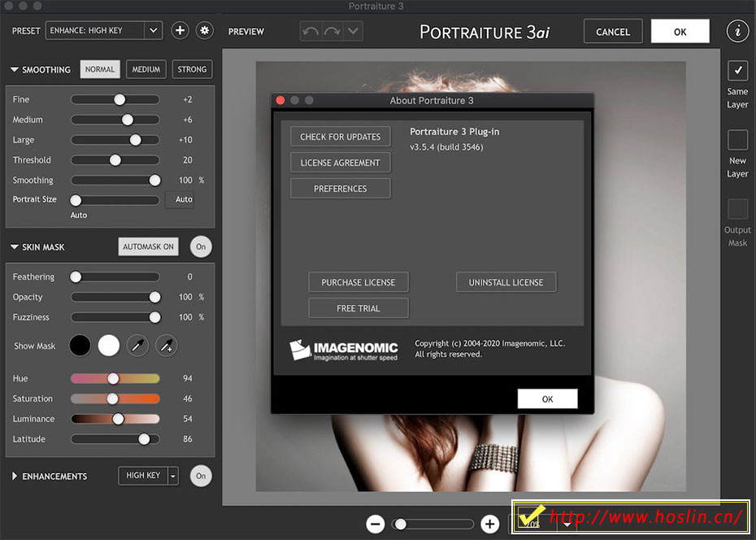This screenshot has height=540, width=756.
Task: Adjust the Fine smoothing slider
Action: coord(115,99)
